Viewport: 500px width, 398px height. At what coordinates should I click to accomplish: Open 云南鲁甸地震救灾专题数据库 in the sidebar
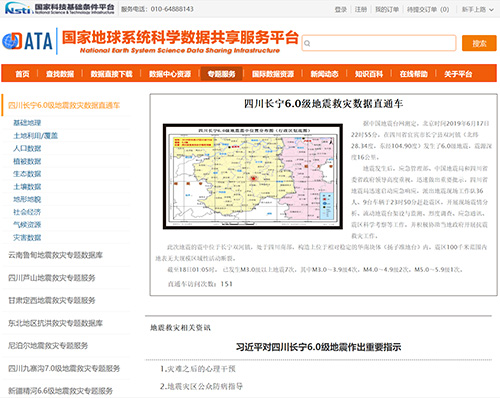[x=55, y=255]
